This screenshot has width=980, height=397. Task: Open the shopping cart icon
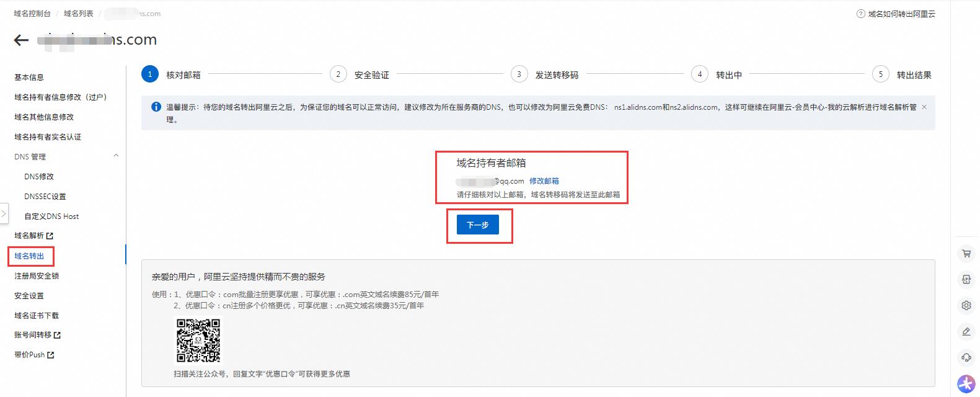coord(966,253)
